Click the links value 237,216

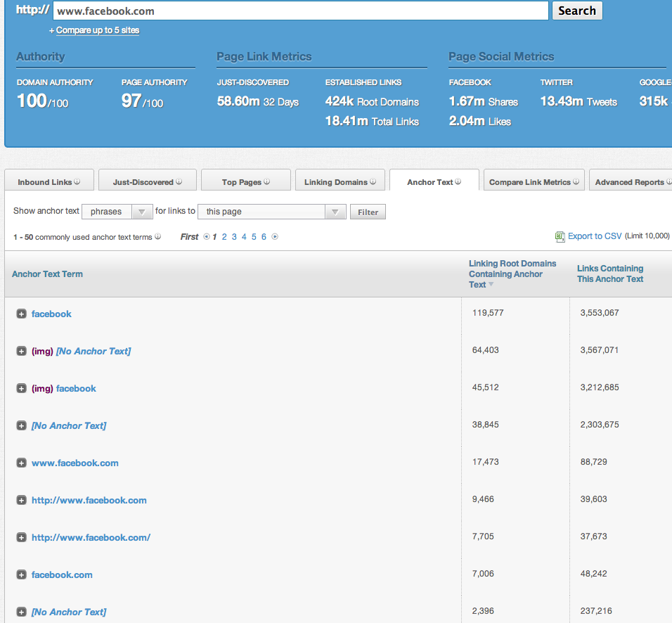[x=596, y=611]
